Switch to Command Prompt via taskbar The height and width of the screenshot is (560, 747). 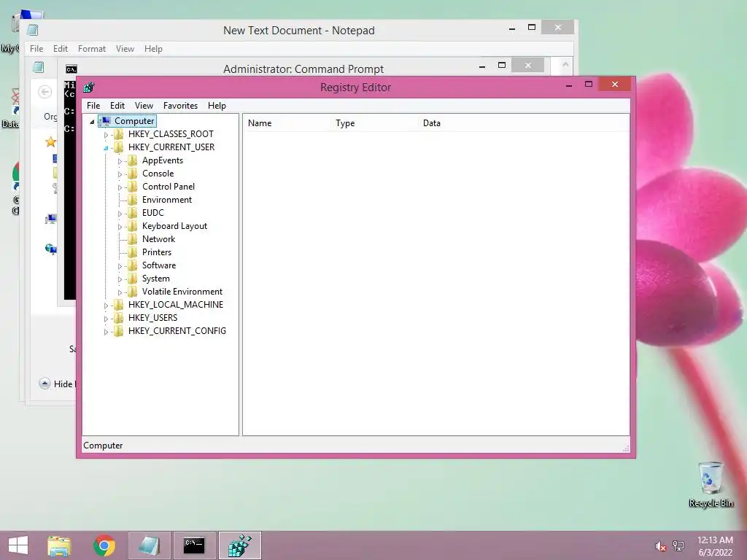click(x=194, y=545)
